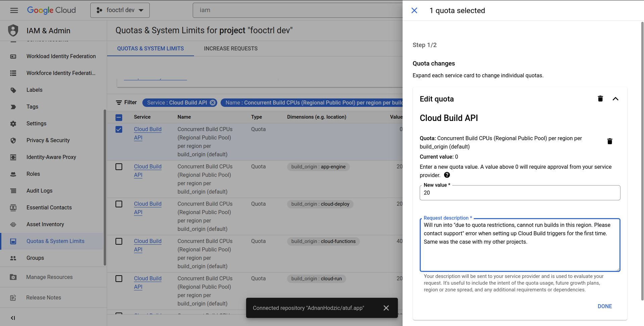Open Workforce Identity Federation page
This screenshot has height=326, width=644.
[61, 73]
